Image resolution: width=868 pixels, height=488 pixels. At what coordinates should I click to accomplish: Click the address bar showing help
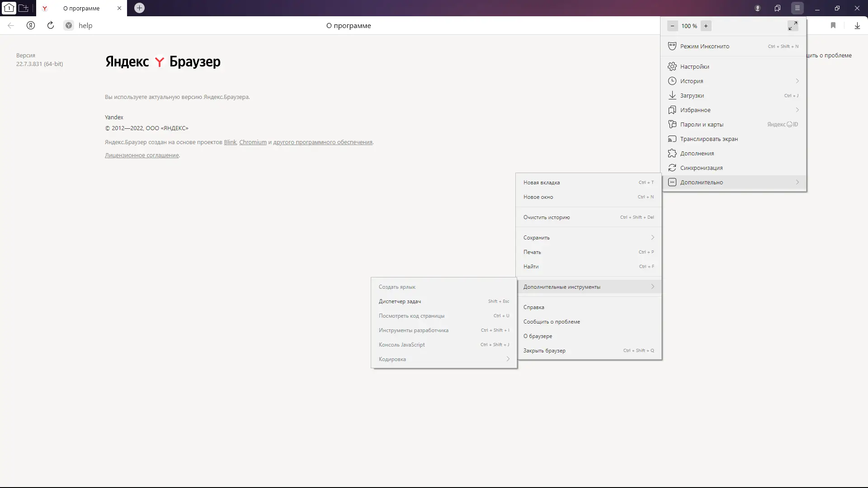coord(85,26)
